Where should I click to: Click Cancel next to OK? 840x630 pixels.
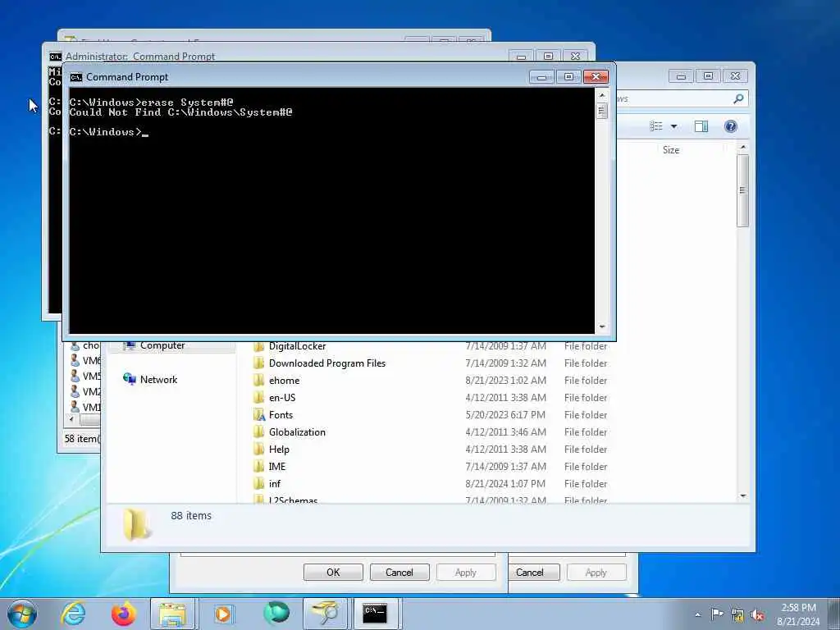(399, 572)
